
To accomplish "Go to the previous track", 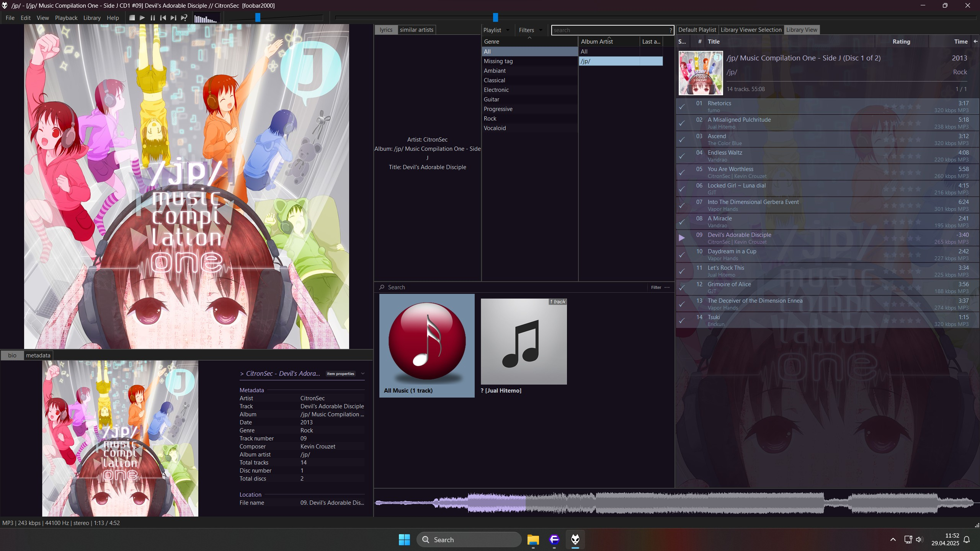I will [163, 18].
